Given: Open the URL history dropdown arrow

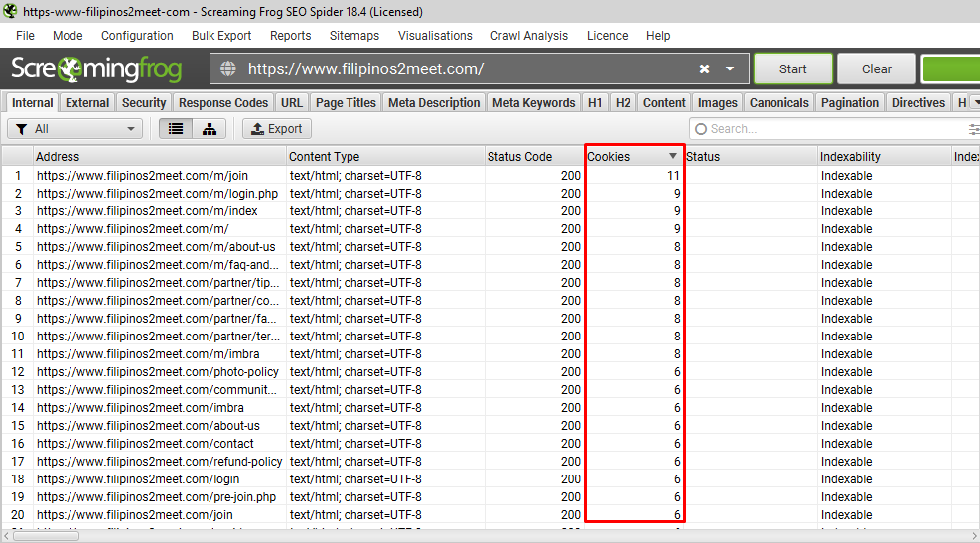Looking at the screenshot, I should click(x=730, y=68).
